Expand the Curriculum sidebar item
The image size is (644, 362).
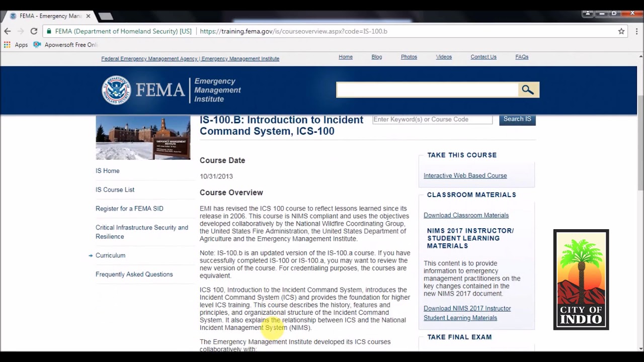[x=110, y=255]
